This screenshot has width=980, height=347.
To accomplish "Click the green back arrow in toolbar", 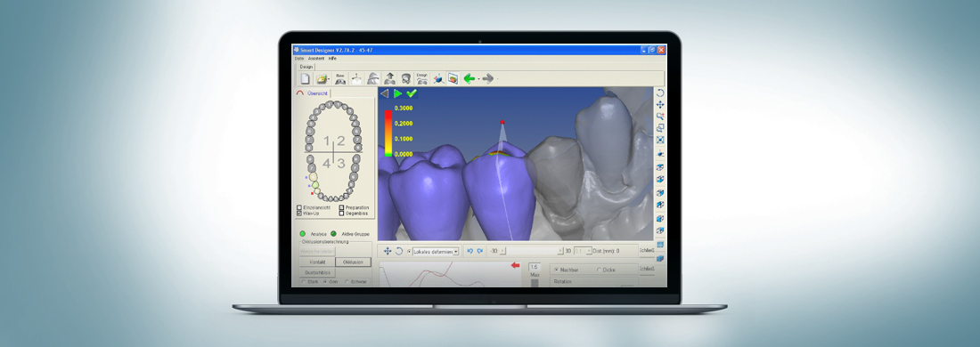I will tap(469, 78).
